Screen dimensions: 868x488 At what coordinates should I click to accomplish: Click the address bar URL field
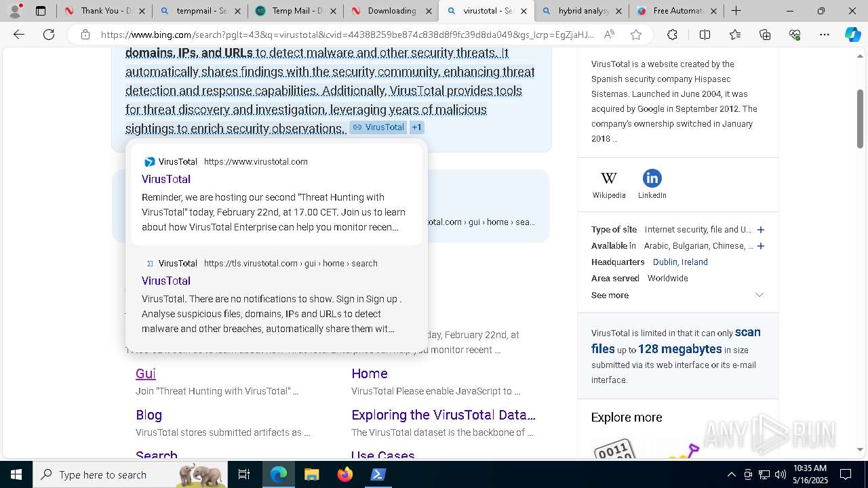coord(347,35)
